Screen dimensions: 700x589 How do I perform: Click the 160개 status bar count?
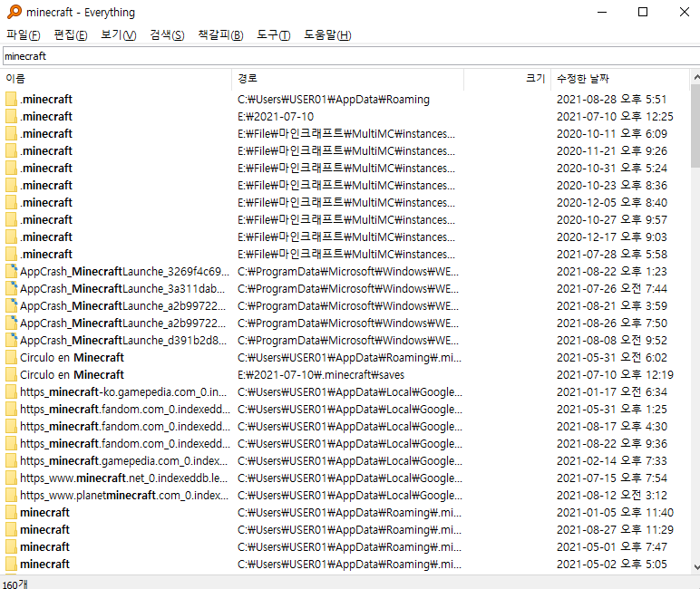[x=15, y=584]
